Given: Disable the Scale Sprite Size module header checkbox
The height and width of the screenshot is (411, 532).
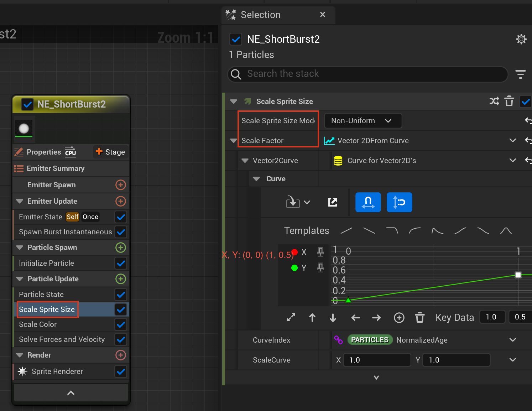Looking at the screenshot, I should point(526,102).
